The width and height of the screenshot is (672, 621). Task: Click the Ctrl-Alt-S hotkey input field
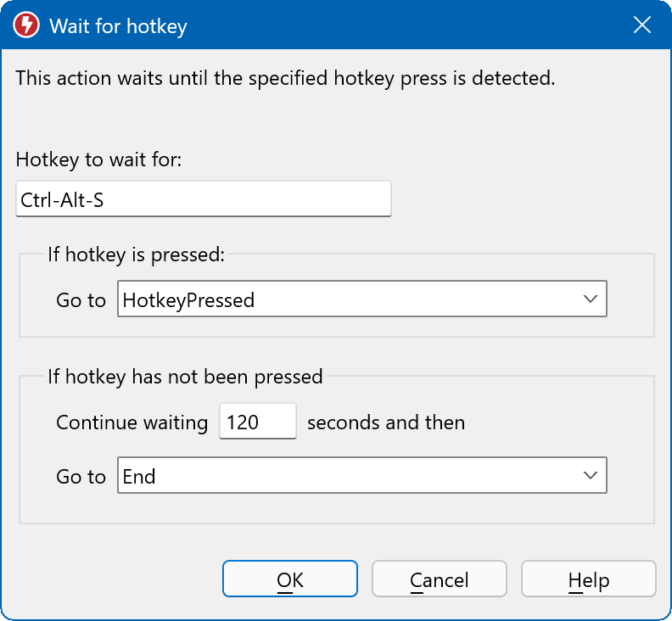[203, 199]
